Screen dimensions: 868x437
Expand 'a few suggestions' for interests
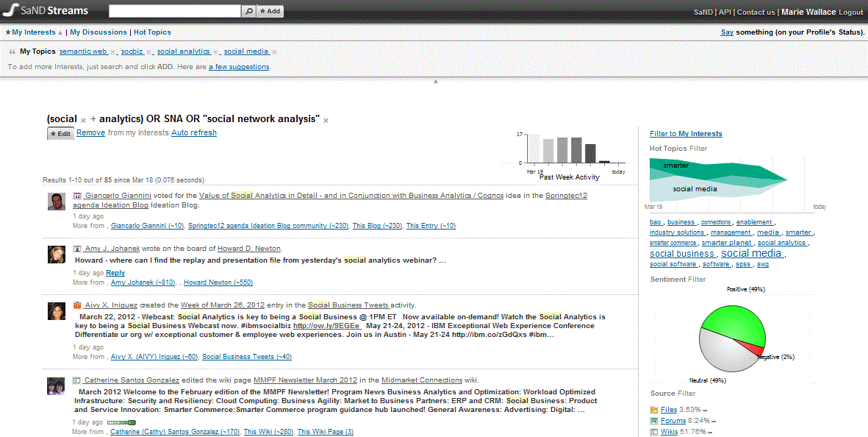click(239, 67)
